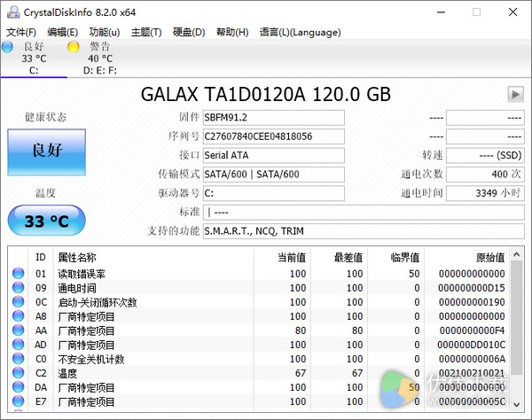Click the interface field Serial ATA
The height and width of the screenshot is (420, 532).
click(x=273, y=156)
